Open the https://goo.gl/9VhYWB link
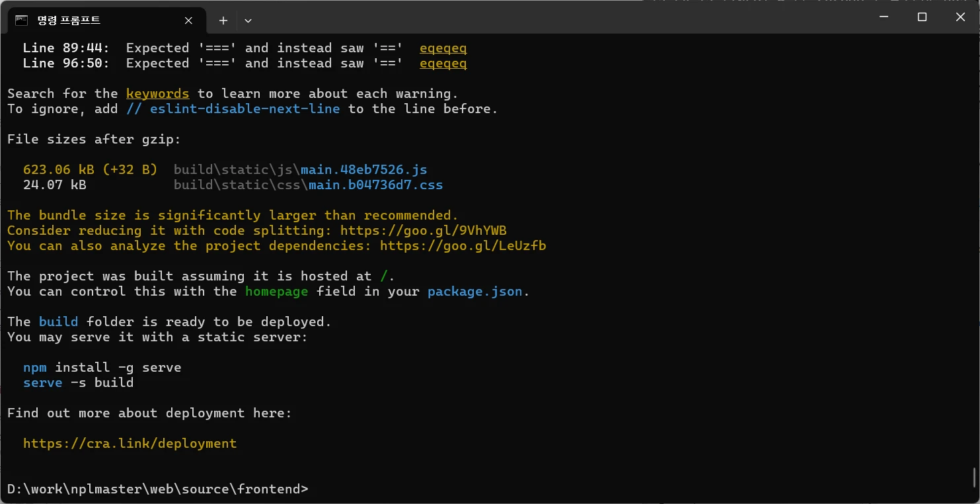 [423, 231]
